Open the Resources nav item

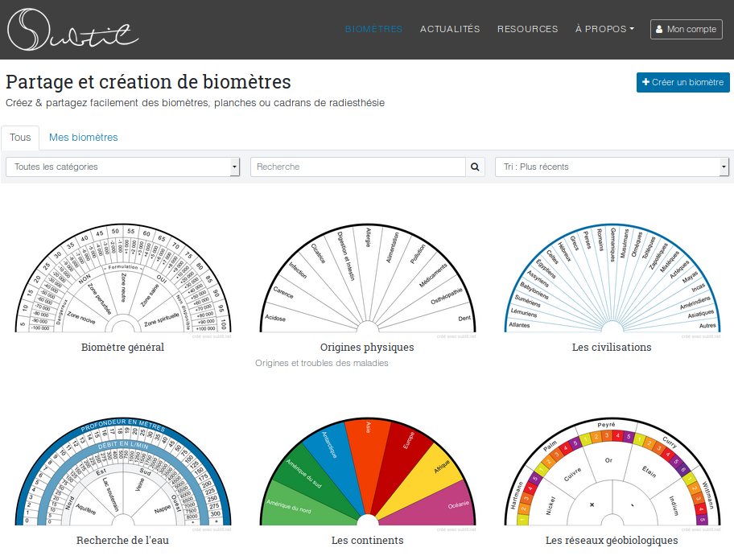pyautogui.click(x=528, y=29)
